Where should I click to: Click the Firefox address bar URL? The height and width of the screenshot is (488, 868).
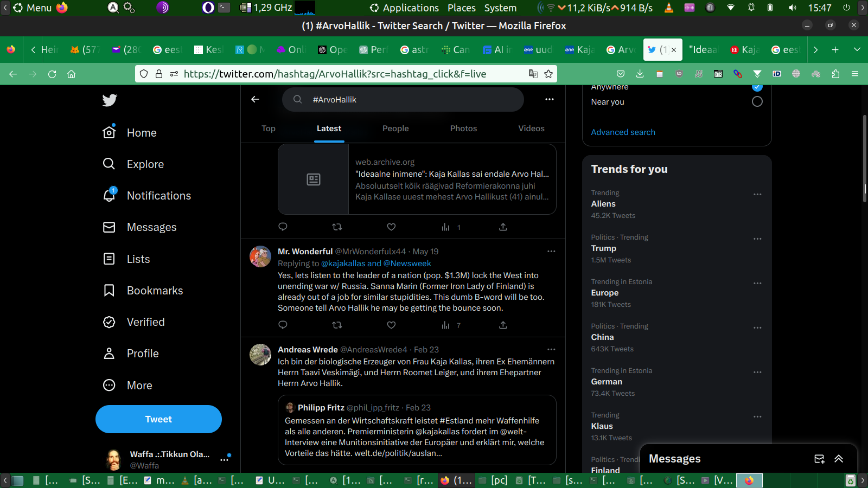[335, 74]
